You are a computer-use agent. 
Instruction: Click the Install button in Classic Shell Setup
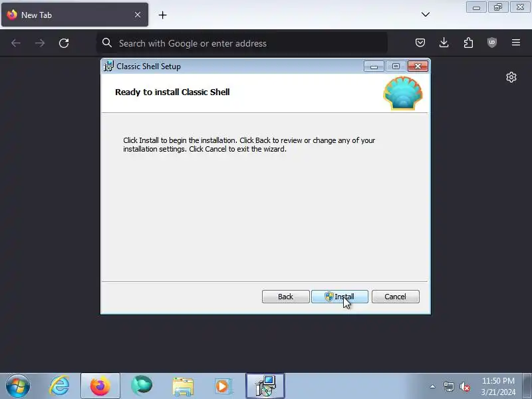click(340, 297)
